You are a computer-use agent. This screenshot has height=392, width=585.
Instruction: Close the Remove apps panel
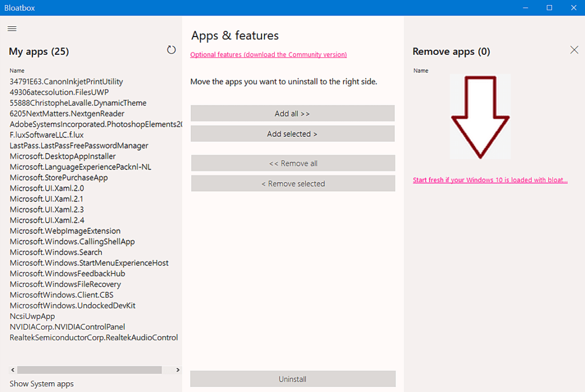click(x=574, y=50)
